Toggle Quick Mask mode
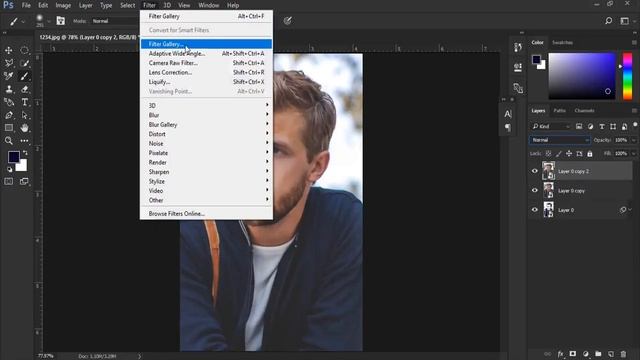The width and height of the screenshot is (640, 360). coord(9,181)
